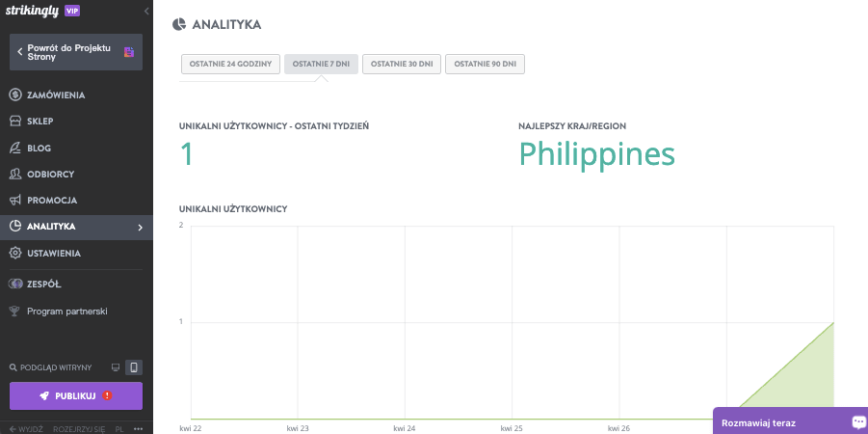Select Ostatnie 7 dni tab

321,64
